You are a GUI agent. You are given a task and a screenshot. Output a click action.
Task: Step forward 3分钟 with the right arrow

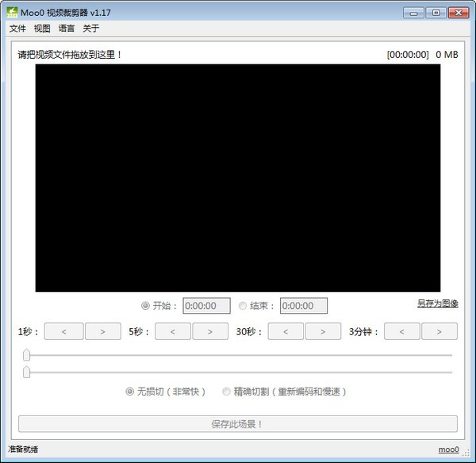click(439, 331)
